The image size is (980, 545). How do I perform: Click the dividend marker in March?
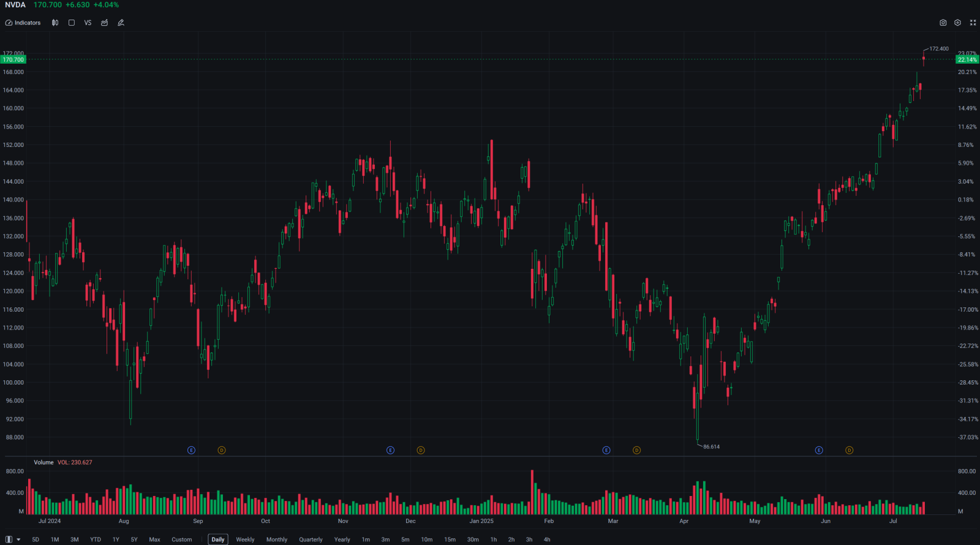637,450
